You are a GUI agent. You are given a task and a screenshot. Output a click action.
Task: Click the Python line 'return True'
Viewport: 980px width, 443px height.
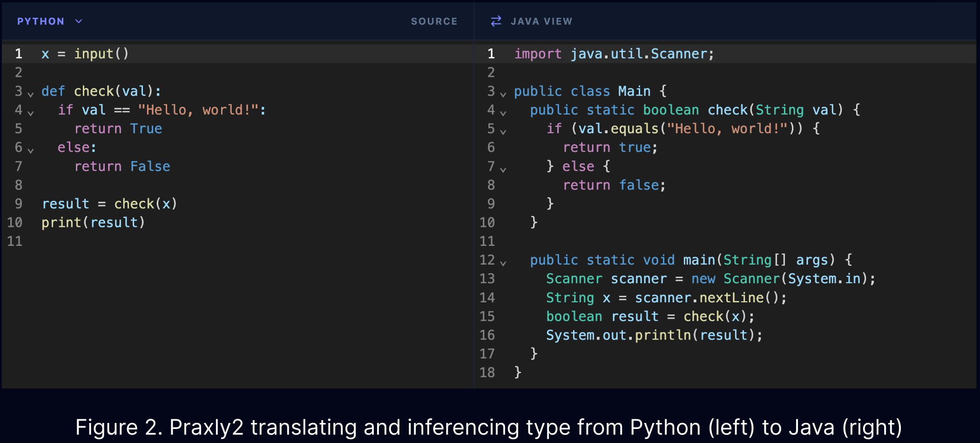[118, 129]
